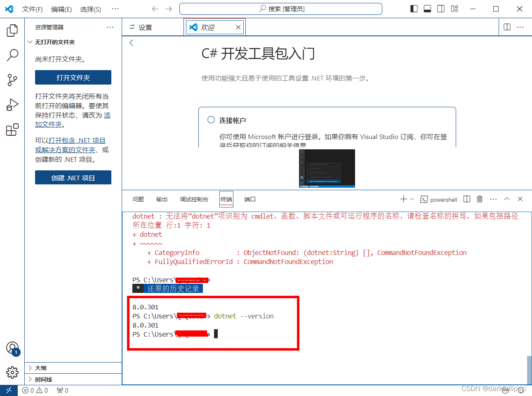Toggle the primary sidebar visibility

coord(413,8)
